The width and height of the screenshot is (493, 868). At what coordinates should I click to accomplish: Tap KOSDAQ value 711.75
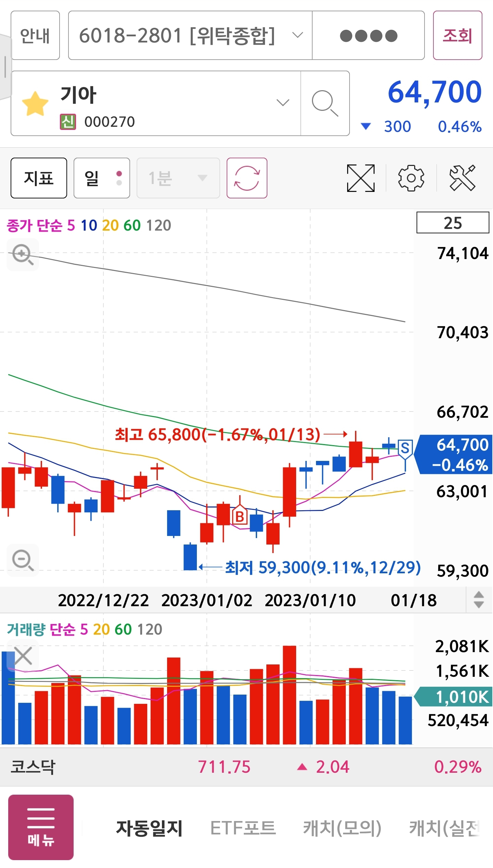[x=224, y=767]
